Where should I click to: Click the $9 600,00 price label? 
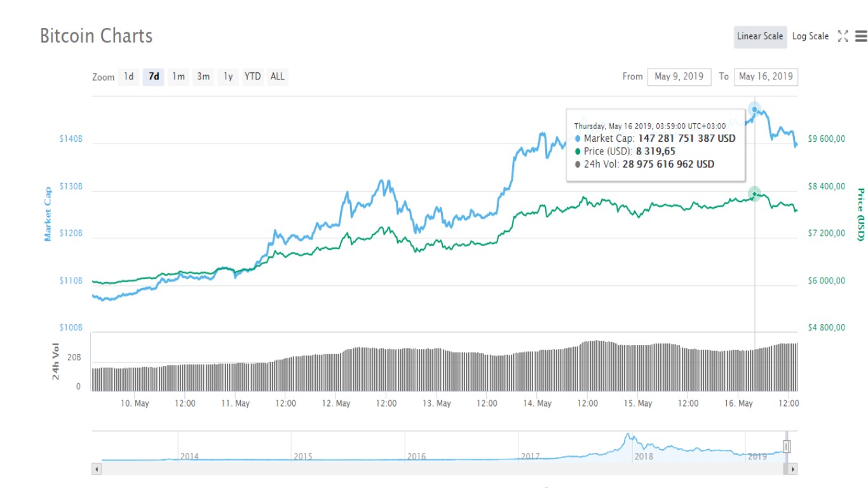(x=827, y=139)
